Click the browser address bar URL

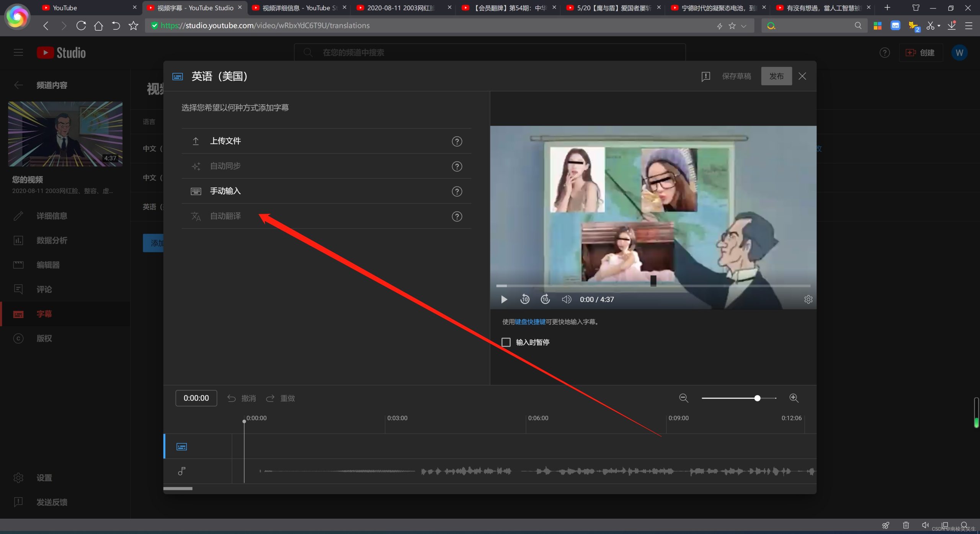pos(265,26)
